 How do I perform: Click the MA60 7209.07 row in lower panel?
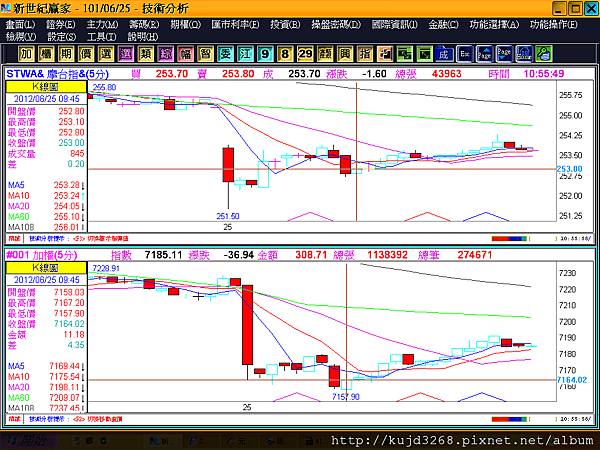(46, 398)
